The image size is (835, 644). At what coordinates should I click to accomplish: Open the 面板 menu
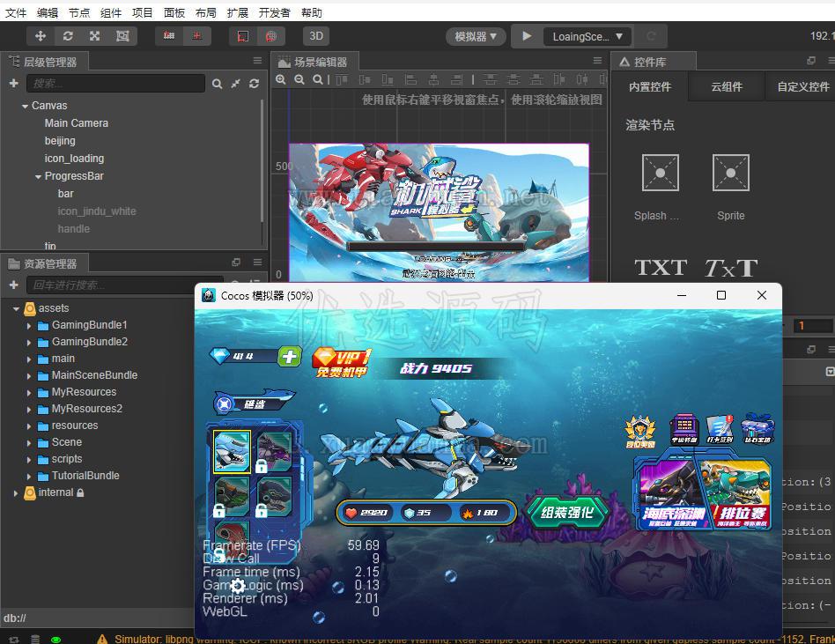pos(174,13)
